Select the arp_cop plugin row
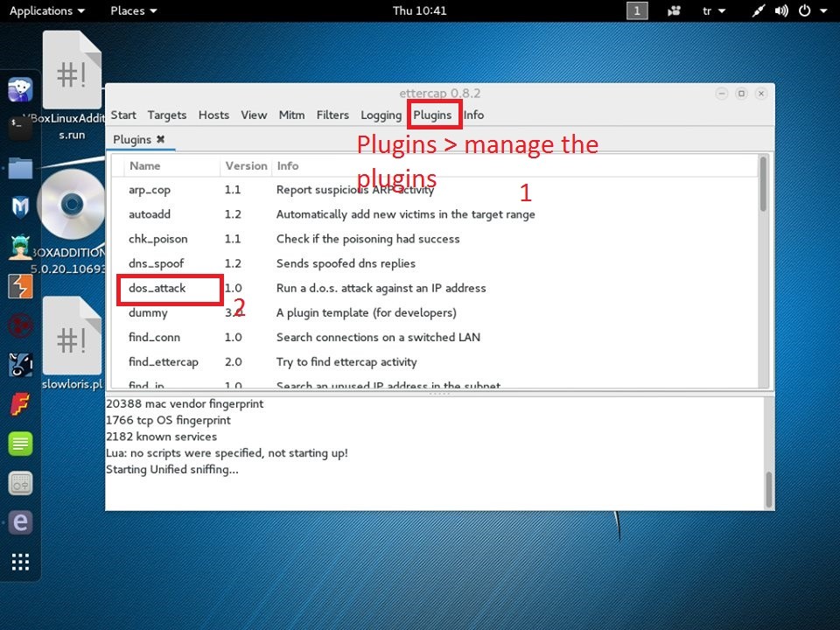 (x=435, y=190)
